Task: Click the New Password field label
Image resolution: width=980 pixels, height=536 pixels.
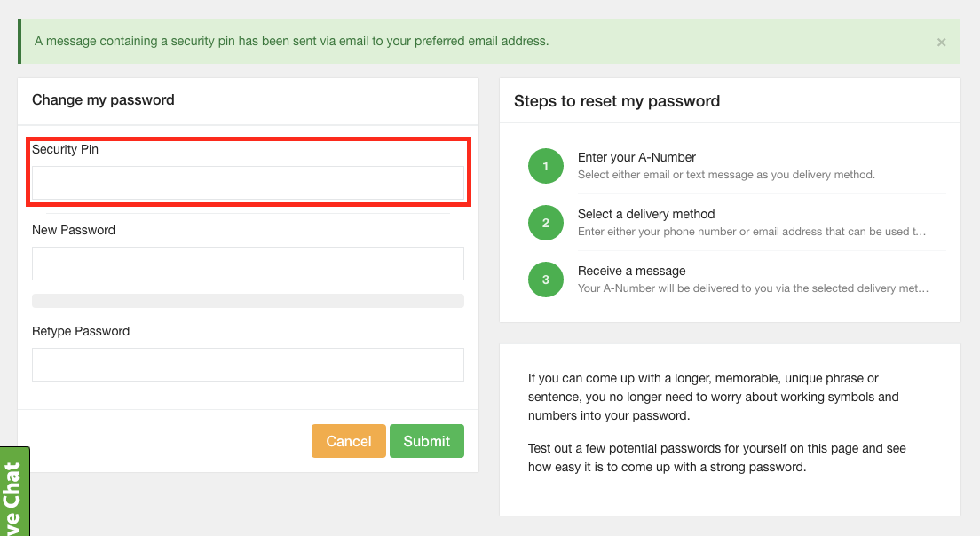Action: 74,230
